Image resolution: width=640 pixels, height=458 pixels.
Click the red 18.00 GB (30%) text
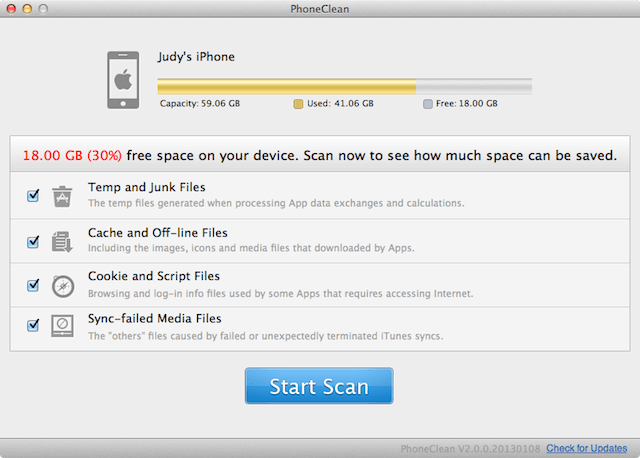(72, 156)
